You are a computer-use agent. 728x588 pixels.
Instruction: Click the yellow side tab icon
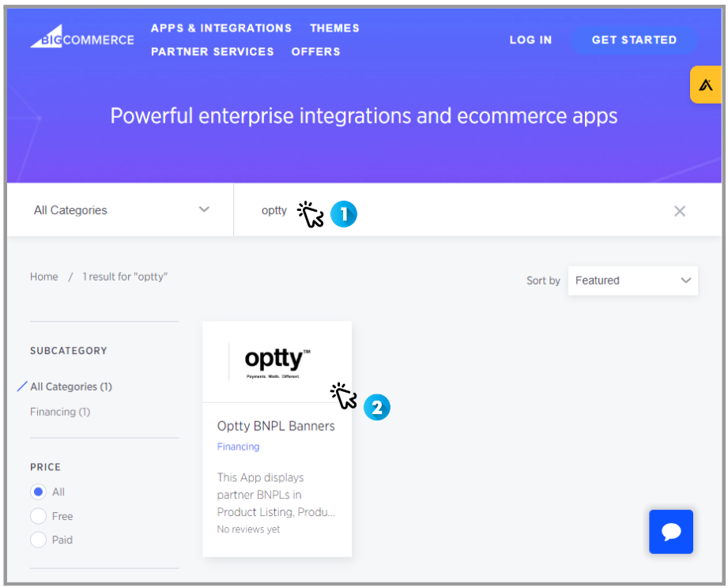point(705,85)
